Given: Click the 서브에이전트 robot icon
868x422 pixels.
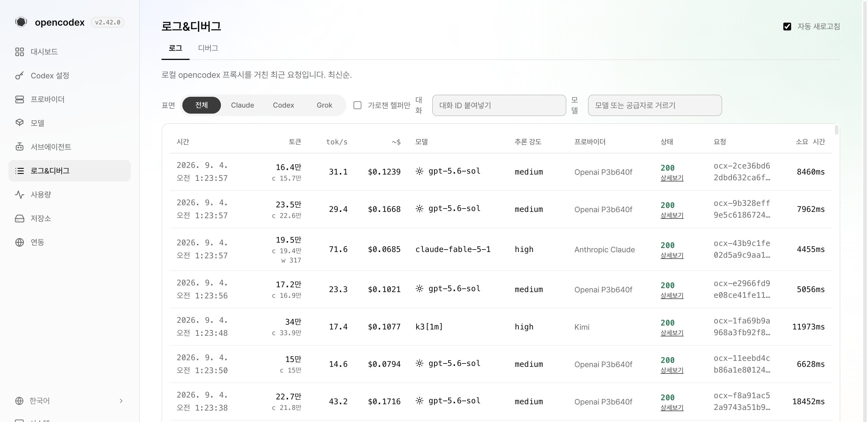Looking at the screenshot, I should click(20, 146).
